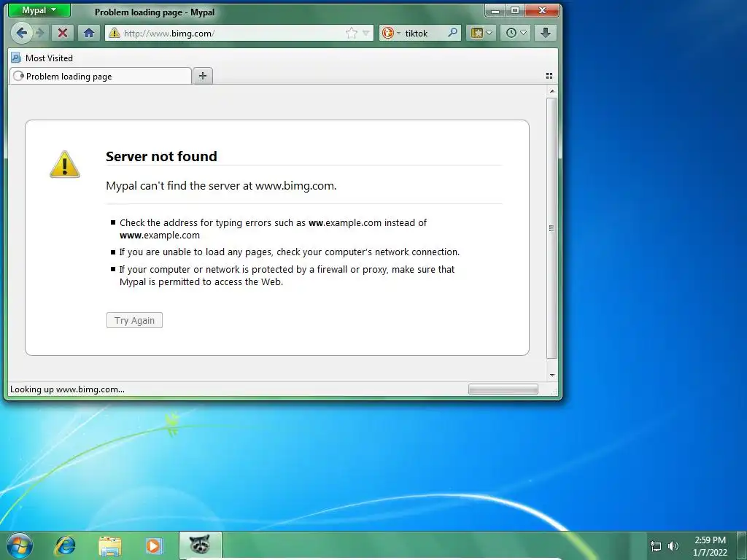Screen dimensions: 747x560
Task: Open the DuckDuckGo search engine selector
Action: click(x=391, y=33)
